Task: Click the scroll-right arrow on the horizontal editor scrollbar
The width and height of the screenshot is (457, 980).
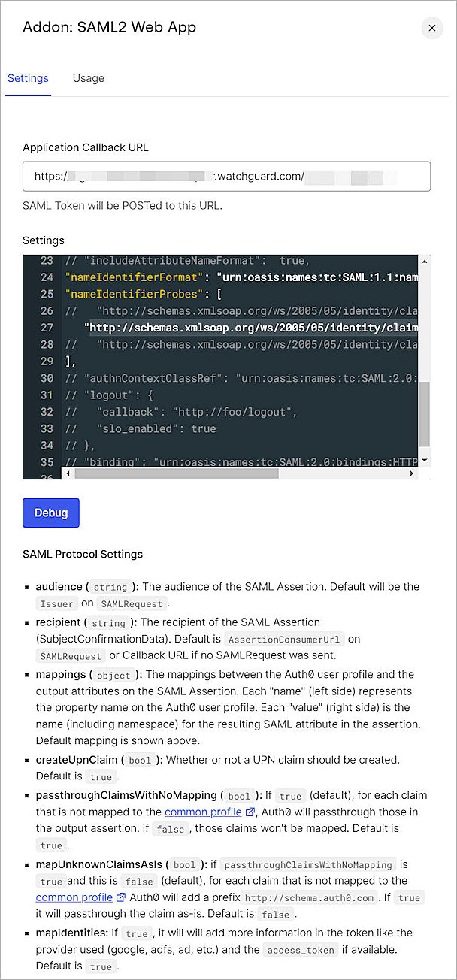Action: [412, 473]
